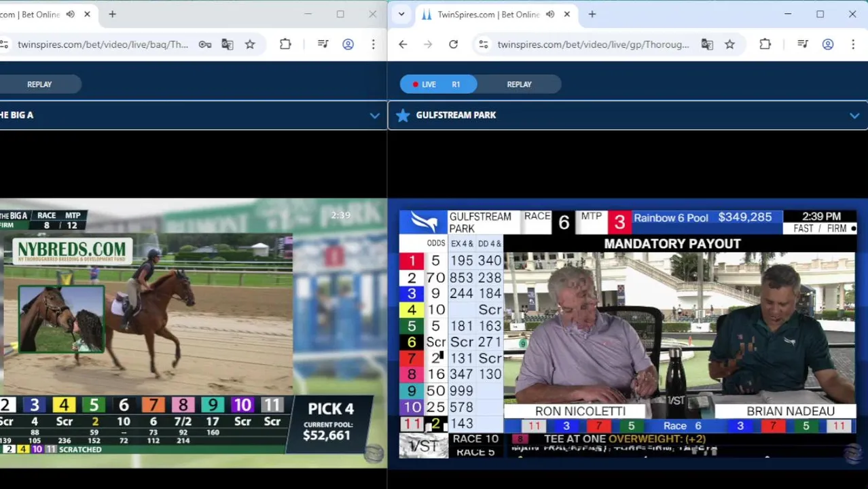Screen dimensions: 868x489
Task: Click the left window address bar URL
Action: coord(103,44)
